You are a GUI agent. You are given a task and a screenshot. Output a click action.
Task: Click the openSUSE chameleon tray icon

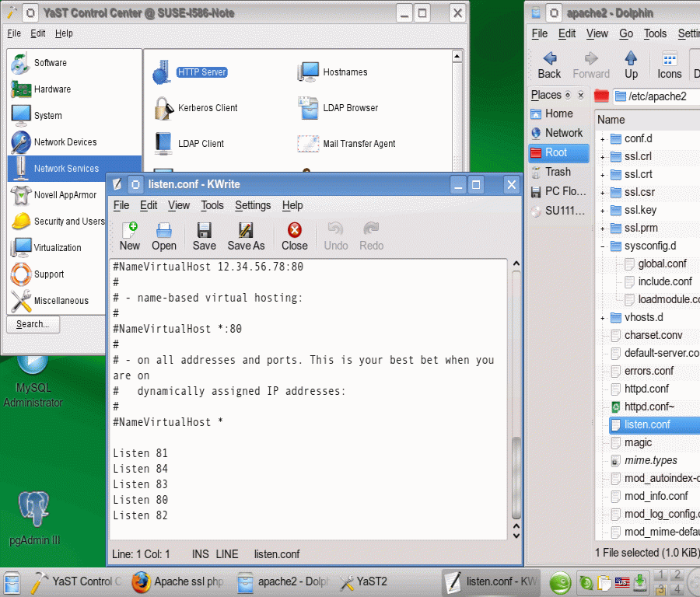point(560,583)
